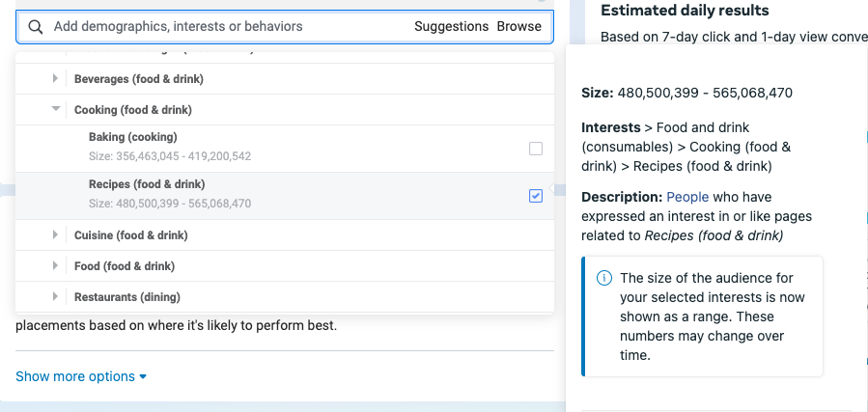The height and width of the screenshot is (412, 868).
Task: Open the Suggestions list
Action: click(451, 27)
